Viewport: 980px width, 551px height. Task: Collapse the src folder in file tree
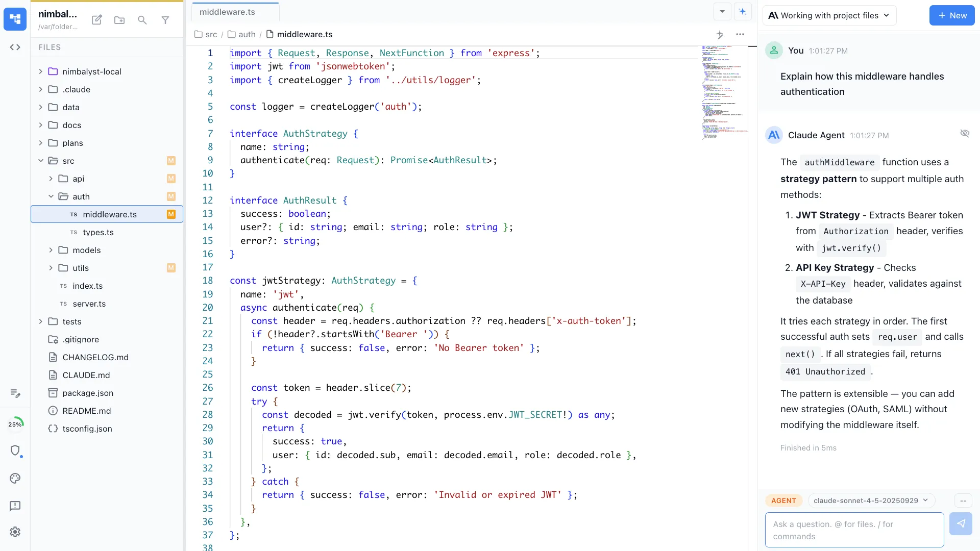(x=41, y=161)
